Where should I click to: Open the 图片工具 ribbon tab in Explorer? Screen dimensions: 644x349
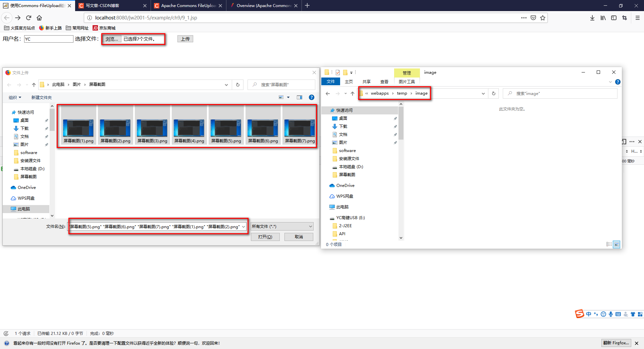click(407, 81)
